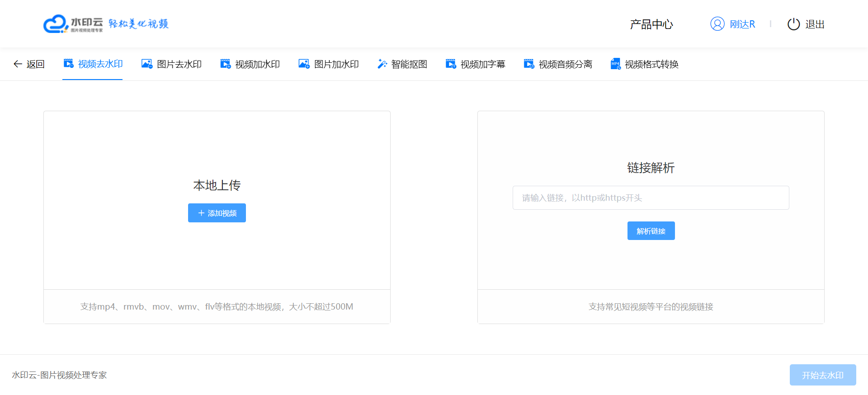Click the 智能抠图 magic wand icon
This screenshot has height=395, width=868.
coord(382,64)
